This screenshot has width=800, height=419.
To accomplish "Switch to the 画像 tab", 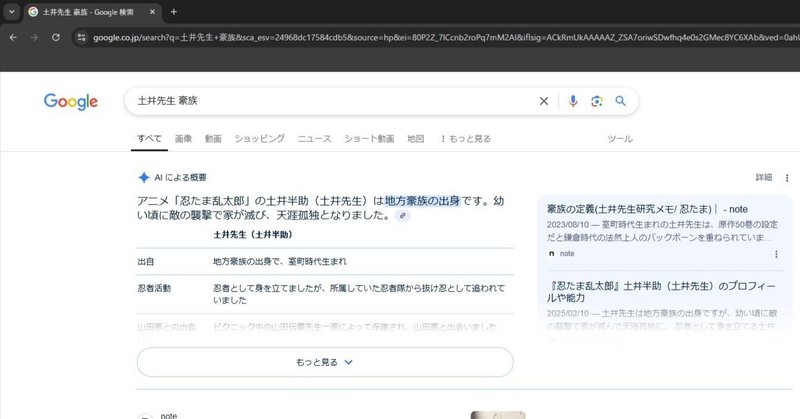I will (183, 138).
